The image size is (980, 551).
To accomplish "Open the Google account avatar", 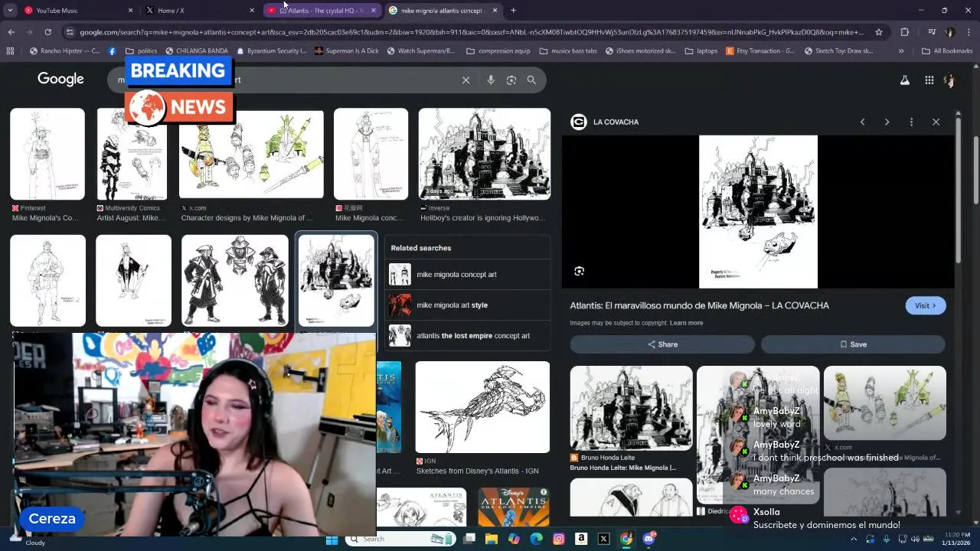I will (949, 80).
